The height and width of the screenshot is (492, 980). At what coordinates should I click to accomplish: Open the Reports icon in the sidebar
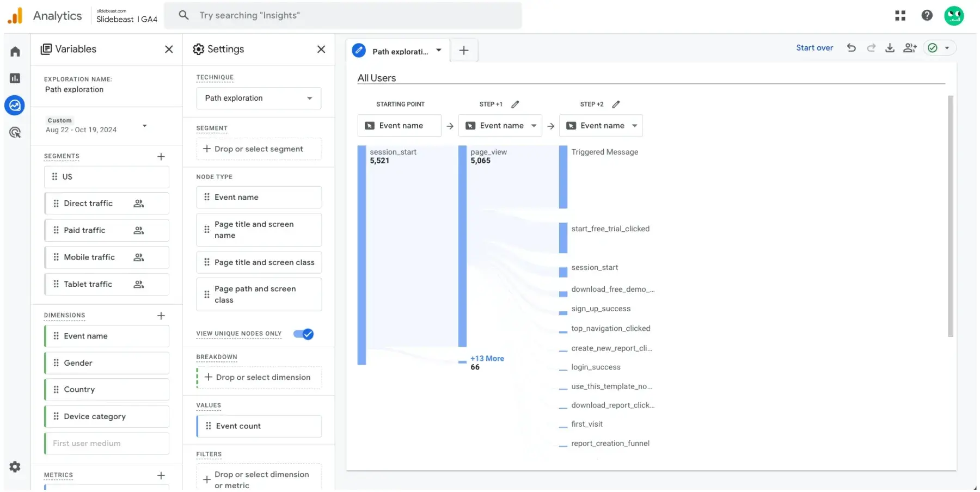tap(15, 78)
